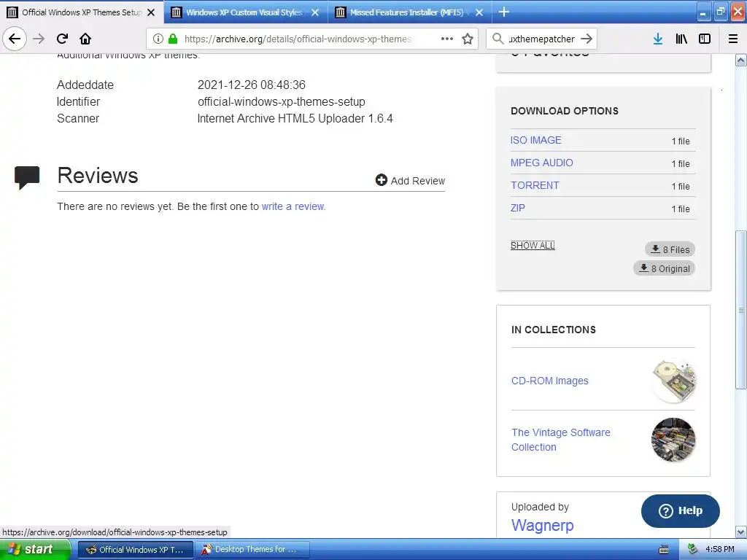Click the CD-ROM Images thumbnail
Image resolution: width=747 pixels, height=560 pixels.
pyautogui.click(x=673, y=381)
